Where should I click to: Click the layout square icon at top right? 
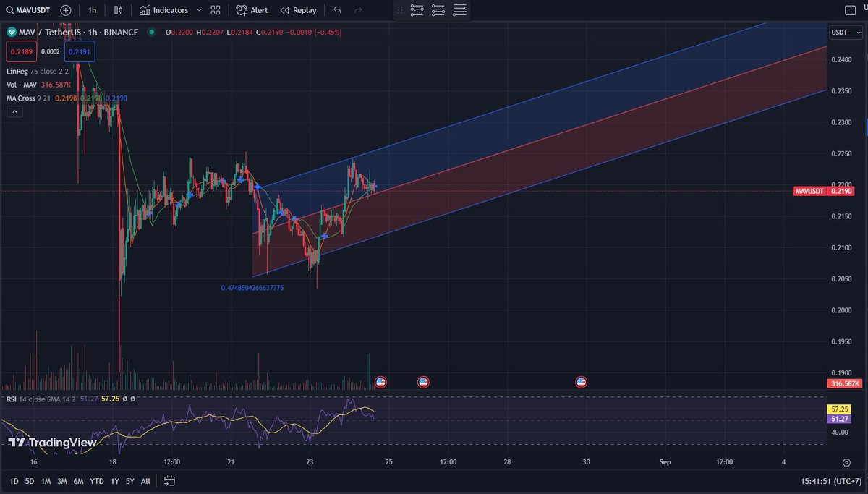851,10
